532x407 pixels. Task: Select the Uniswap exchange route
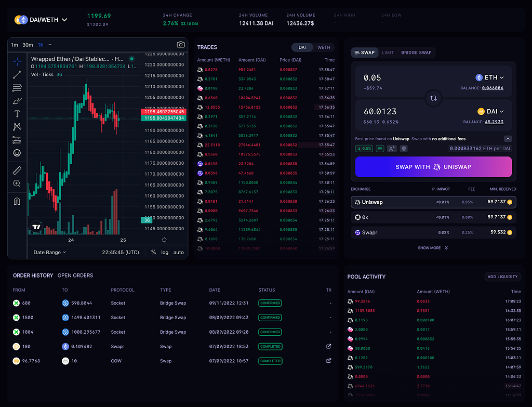click(x=433, y=202)
